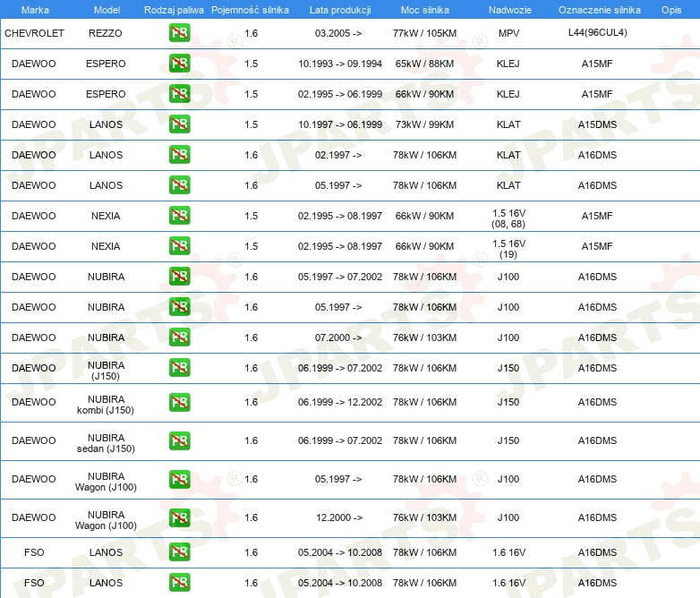Click the 02.1997 -> production date
The height and width of the screenshot is (598, 700).
(x=338, y=155)
